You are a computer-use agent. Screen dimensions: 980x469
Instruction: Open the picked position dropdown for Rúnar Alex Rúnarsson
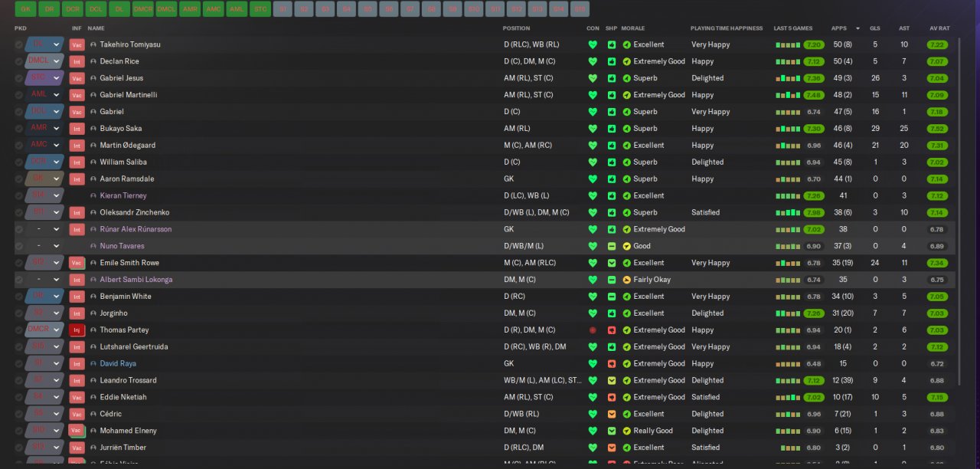click(x=44, y=229)
